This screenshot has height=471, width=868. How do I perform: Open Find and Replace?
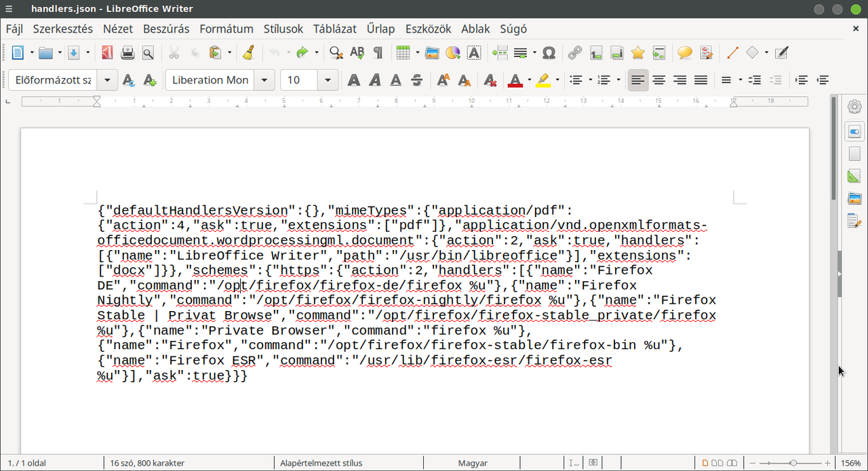tap(336, 52)
